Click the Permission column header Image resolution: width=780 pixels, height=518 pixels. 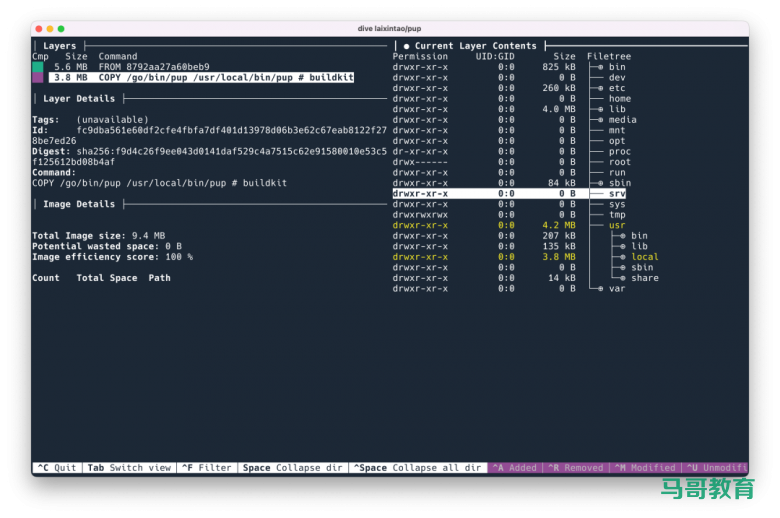click(x=420, y=56)
